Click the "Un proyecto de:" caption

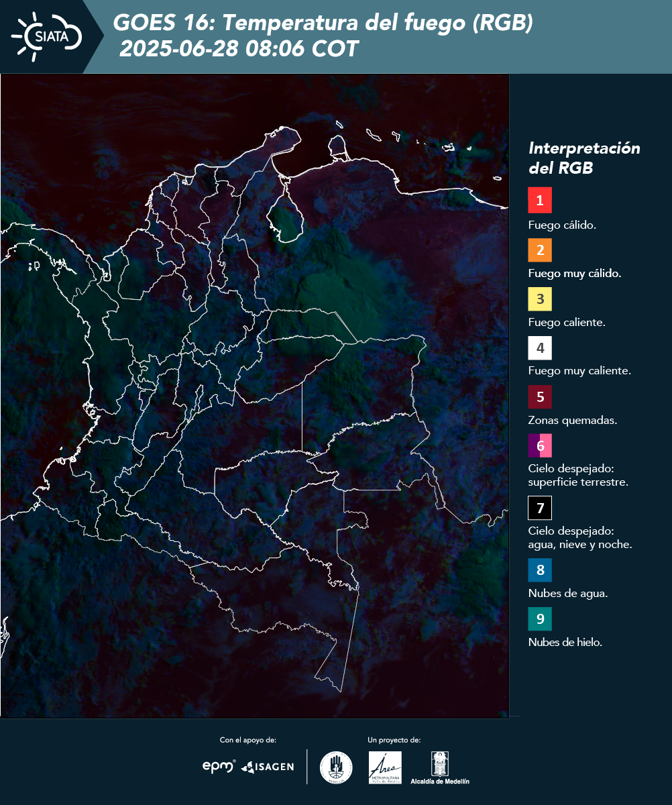pyautogui.click(x=394, y=740)
